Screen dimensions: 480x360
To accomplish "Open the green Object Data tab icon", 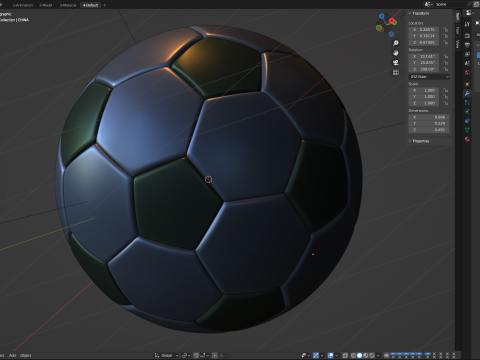I will tap(467, 130).
